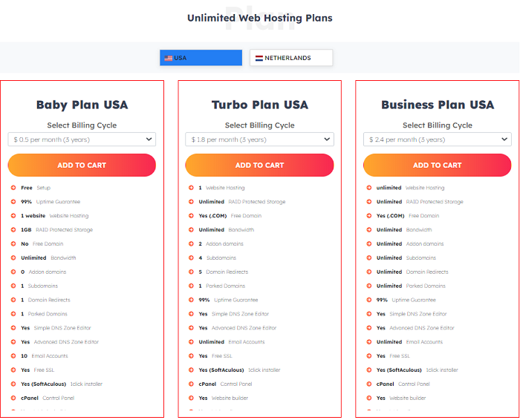Click the Unlimited Web Hosting Plans title
The height and width of the screenshot is (420, 520).
[x=260, y=18]
